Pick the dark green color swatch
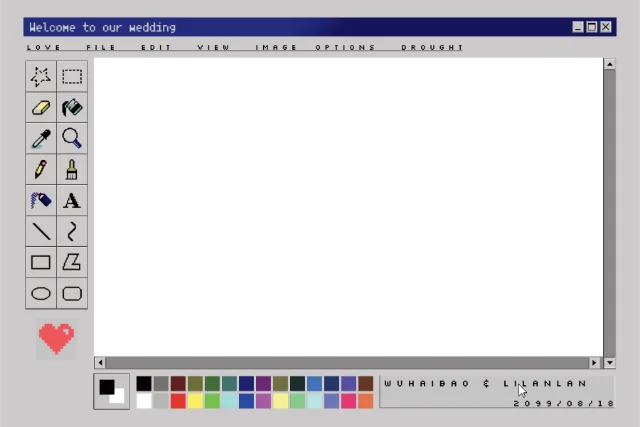The image size is (640, 427). tap(212, 384)
